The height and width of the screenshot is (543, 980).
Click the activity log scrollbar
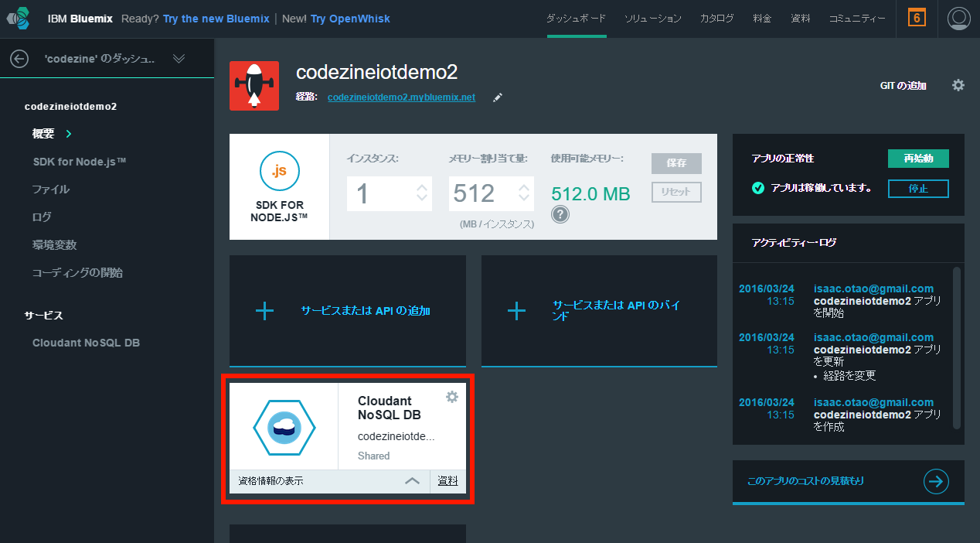pyautogui.click(x=957, y=347)
